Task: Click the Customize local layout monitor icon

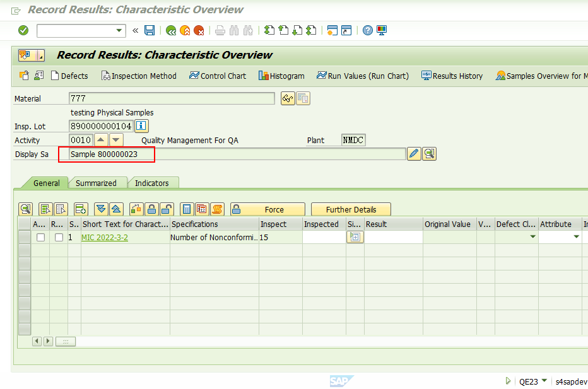Action: click(x=382, y=30)
